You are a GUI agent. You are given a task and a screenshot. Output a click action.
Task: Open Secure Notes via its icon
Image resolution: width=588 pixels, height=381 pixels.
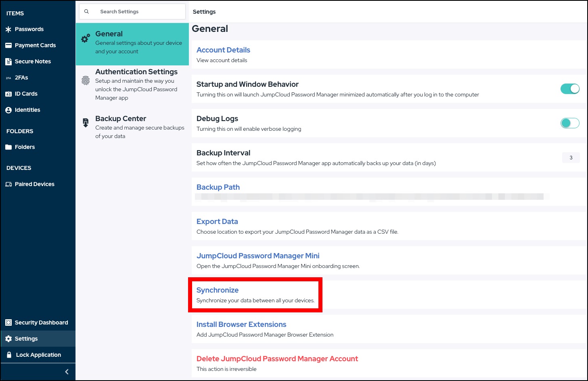click(x=8, y=62)
